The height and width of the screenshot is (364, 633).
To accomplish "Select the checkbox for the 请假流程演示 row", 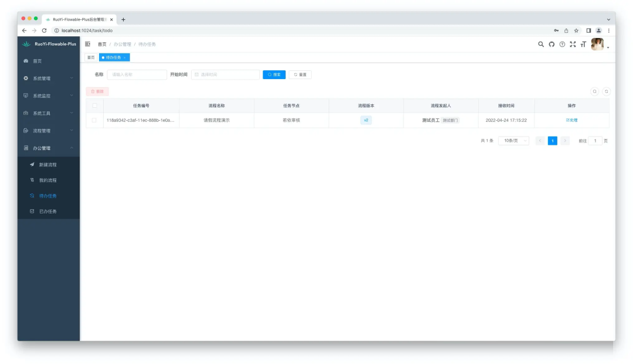I will [94, 120].
